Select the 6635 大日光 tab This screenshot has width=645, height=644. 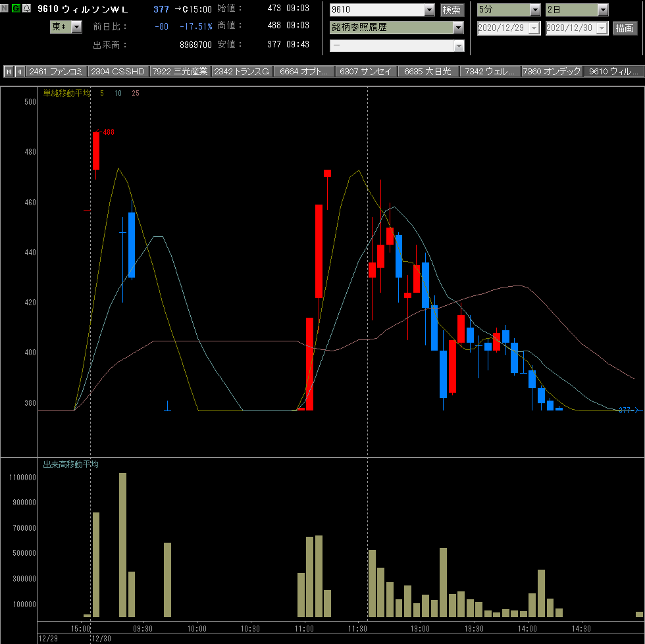click(428, 72)
